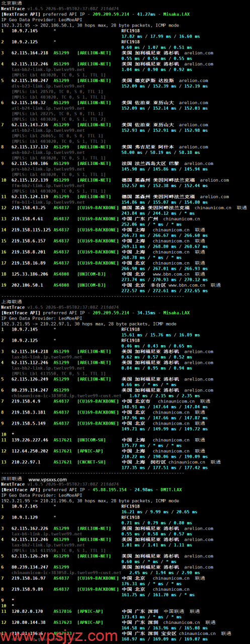Click hostname dls-b23-link.ip.twelve99.net
250x644 pixels.
click(x=48, y=86)
